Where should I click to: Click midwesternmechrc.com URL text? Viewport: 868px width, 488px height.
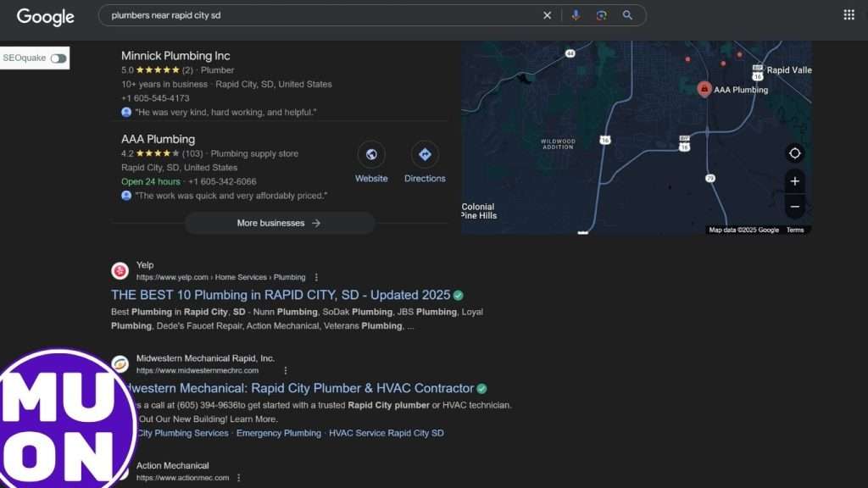pos(197,371)
